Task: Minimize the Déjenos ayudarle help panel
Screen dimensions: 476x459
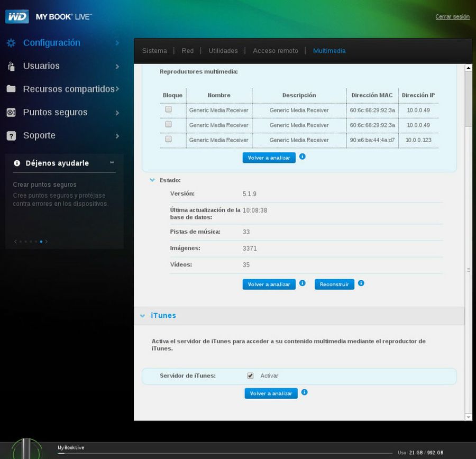Action: point(112,162)
